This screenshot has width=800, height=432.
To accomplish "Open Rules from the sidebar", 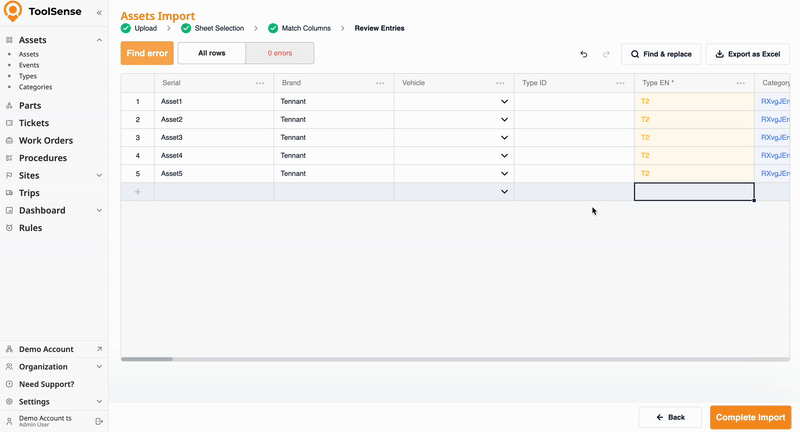I will pyautogui.click(x=30, y=228).
